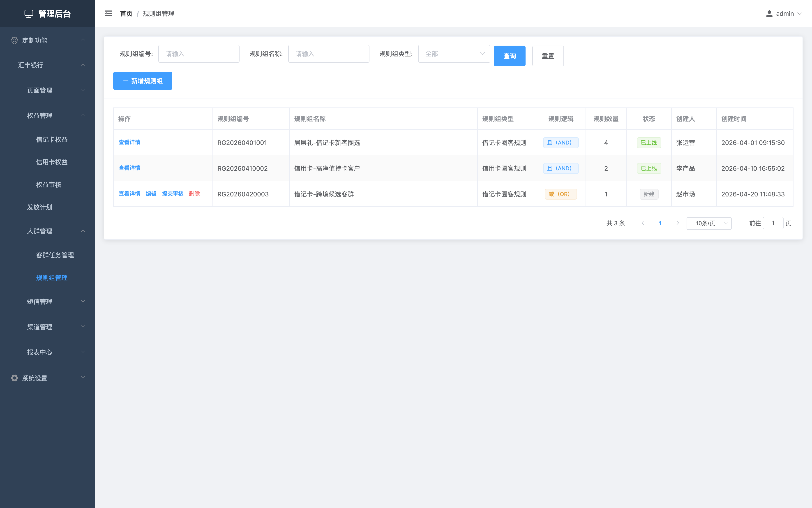Click the 新建 status tag
This screenshot has width=812, height=508.
(649, 194)
